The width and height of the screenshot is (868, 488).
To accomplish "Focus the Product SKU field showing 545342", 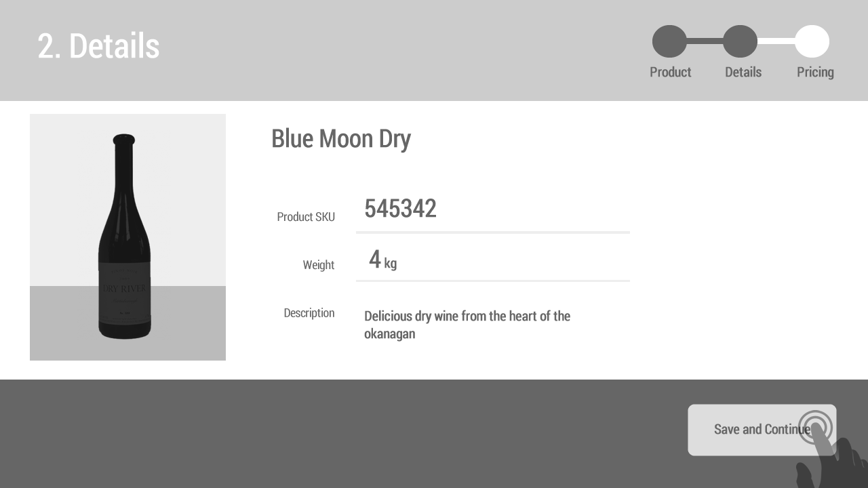I will click(492, 209).
